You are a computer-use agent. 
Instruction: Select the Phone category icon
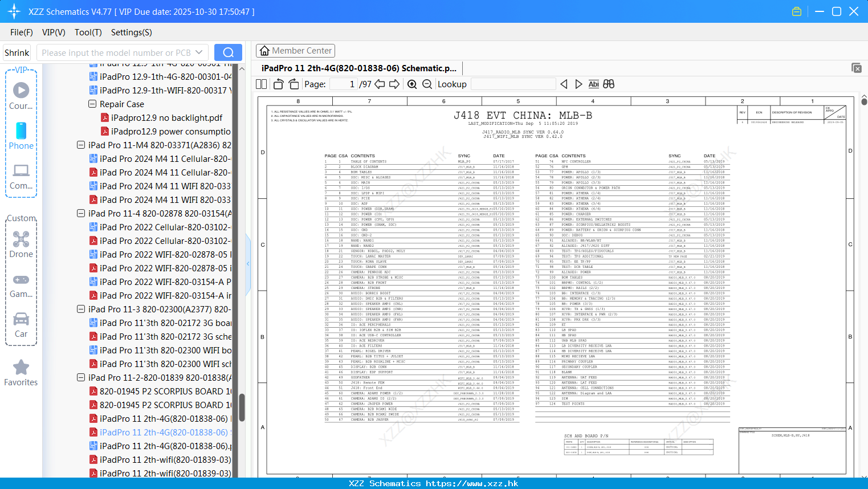[21, 136]
